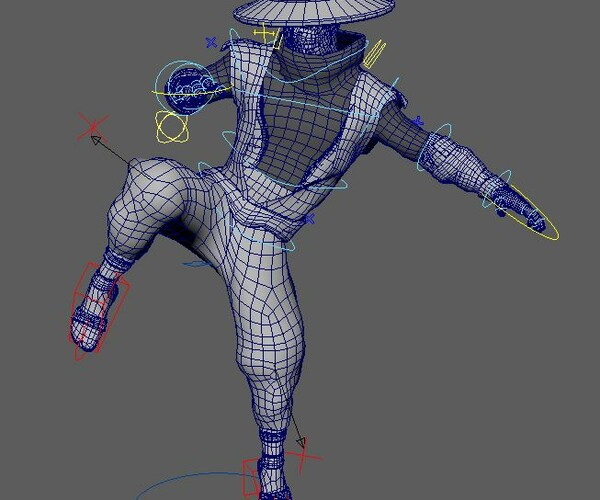Select the cyan ring control at the extended wrist
The height and width of the screenshot is (500, 600).
tap(497, 189)
